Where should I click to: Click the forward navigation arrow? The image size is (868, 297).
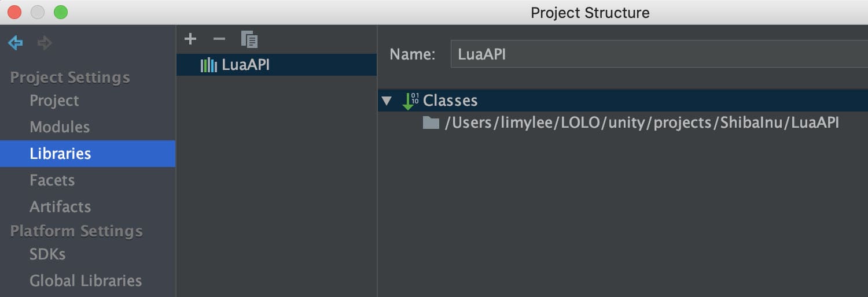coord(45,43)
